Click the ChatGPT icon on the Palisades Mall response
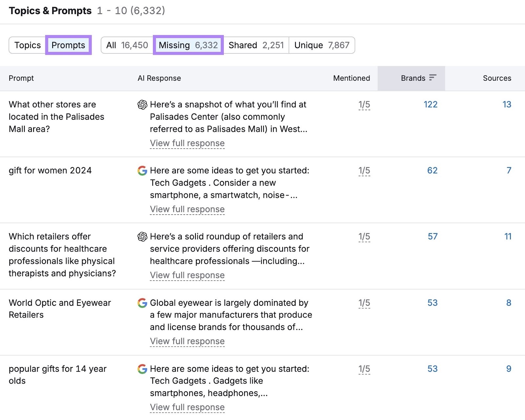 point(142,105)
